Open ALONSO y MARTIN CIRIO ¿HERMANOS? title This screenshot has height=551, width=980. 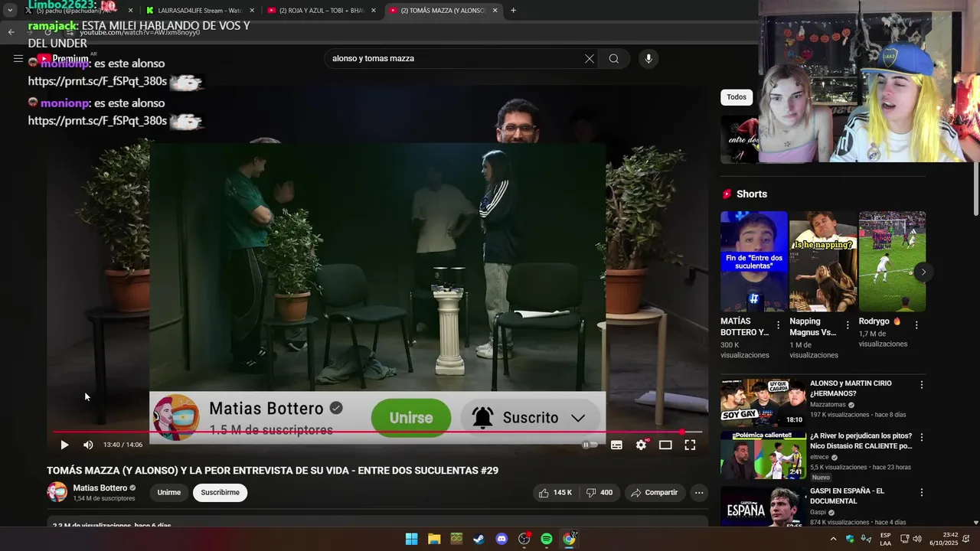point(851,389)
